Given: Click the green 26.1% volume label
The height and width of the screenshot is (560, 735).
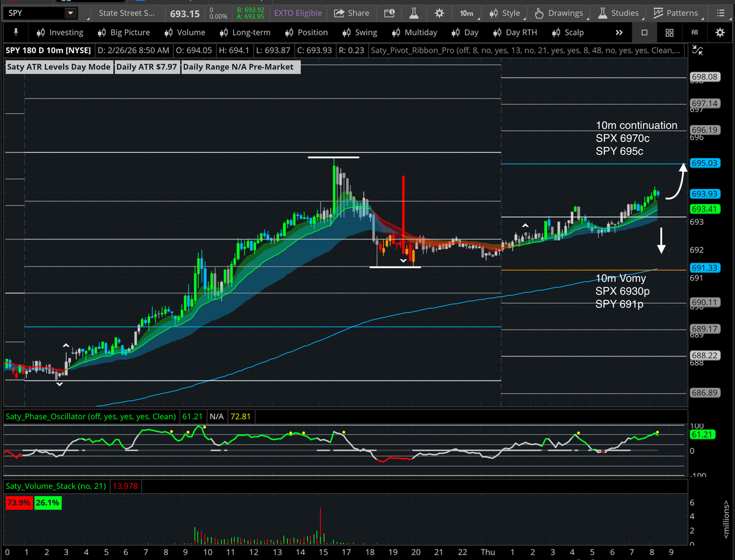Looking at the screenshot, I should click(47, 502).
